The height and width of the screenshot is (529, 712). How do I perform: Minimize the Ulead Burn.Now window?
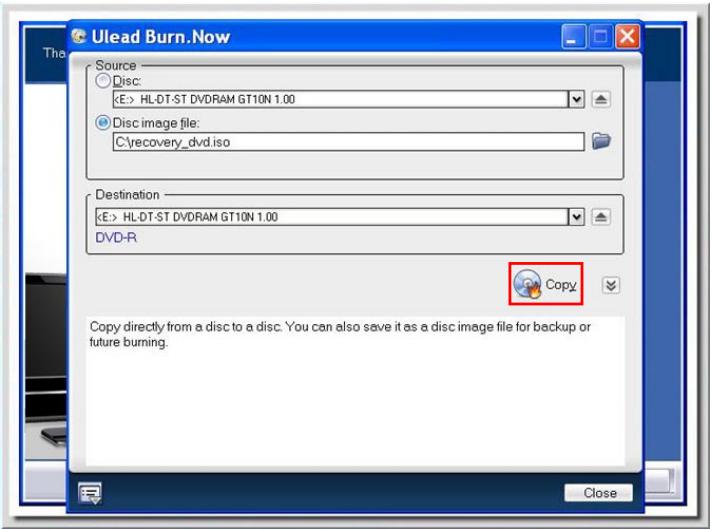click(574, 36)
